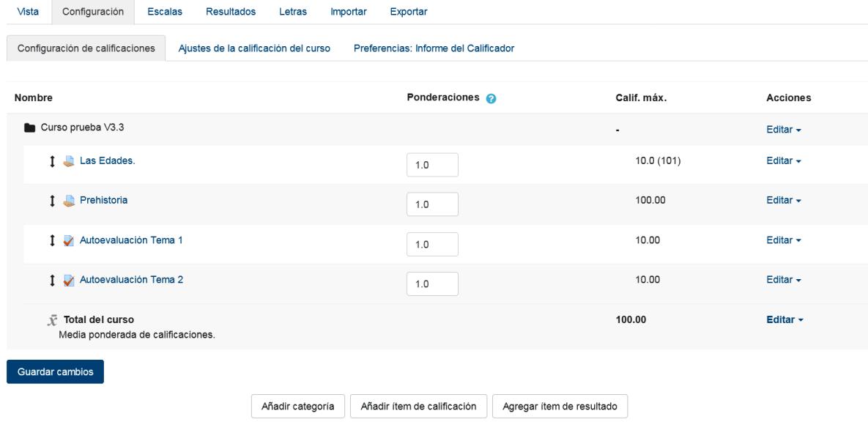
Task: Open Editar dropdown for Prehistoria row
Action: (783, 200)
